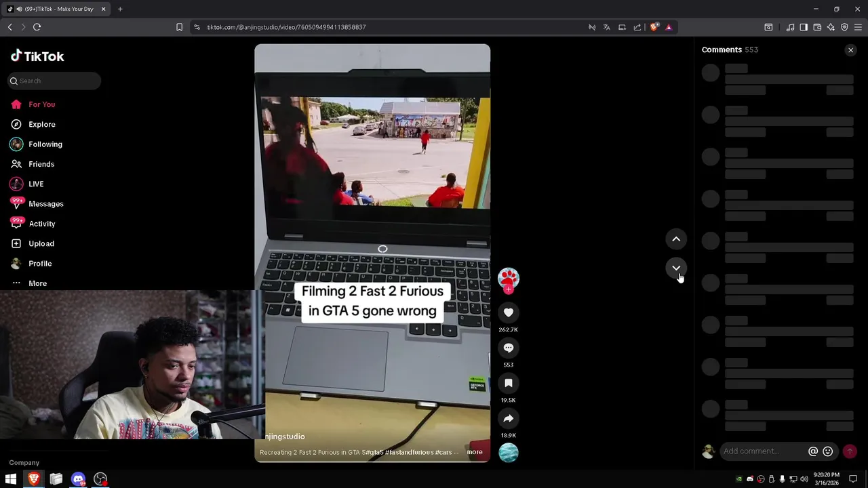The width and height of the screenshot is (868, 488).
Task: Open the browser music playlist icon
Action: 790,27
